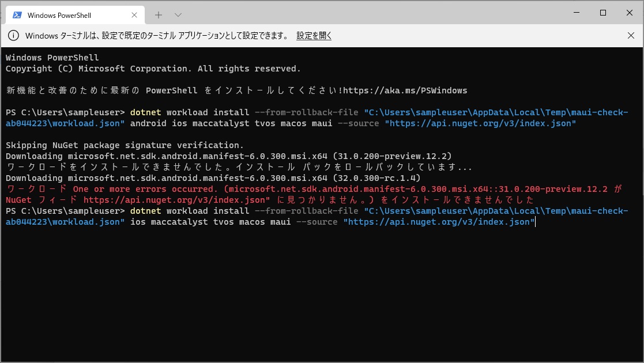Select the Windows PowerShell tab
Screen dimensions: 644x363
pyautogui.click(x=75, y=15)
